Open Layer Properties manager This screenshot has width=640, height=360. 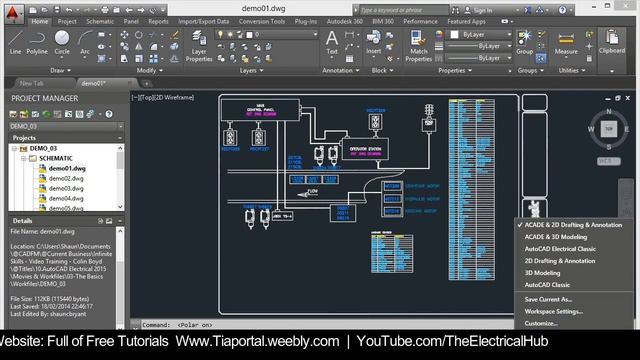pos(199,46)
